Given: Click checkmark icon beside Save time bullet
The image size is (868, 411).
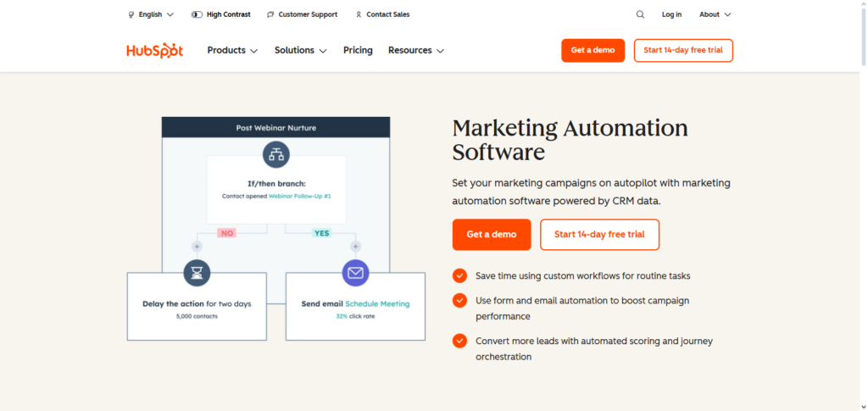Looking at the screenshot, I should pyautogui.click(x=459, y=275).
